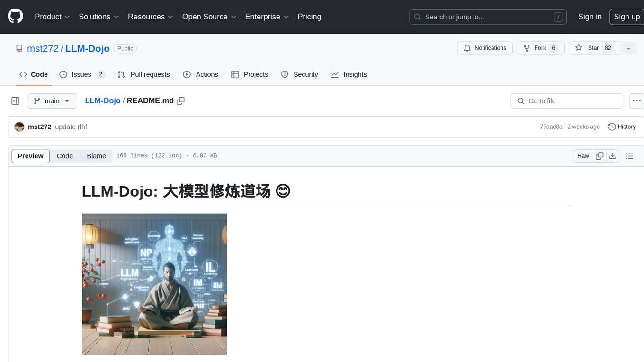Open the star lists dropdown arrow
The image size is (644, 362).
tap(628, 48)
